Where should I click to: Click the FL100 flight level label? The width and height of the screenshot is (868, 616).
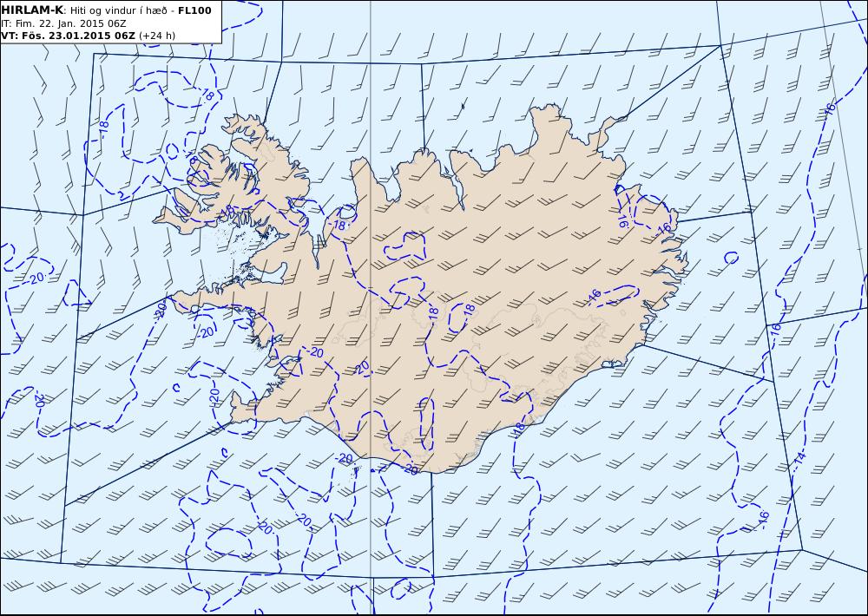point(194,10)
